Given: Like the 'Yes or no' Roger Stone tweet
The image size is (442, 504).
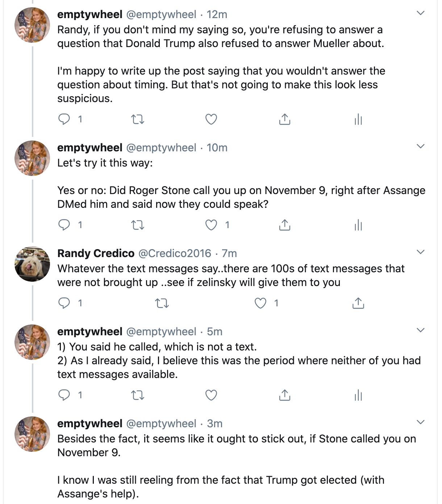Looking at the screenshot, I should [x=211, y=225].
